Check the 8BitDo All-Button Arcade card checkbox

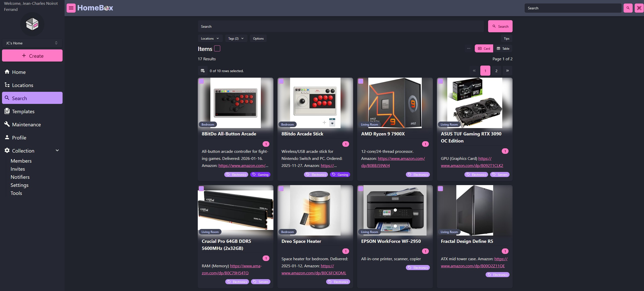click(x=201, y=81)
